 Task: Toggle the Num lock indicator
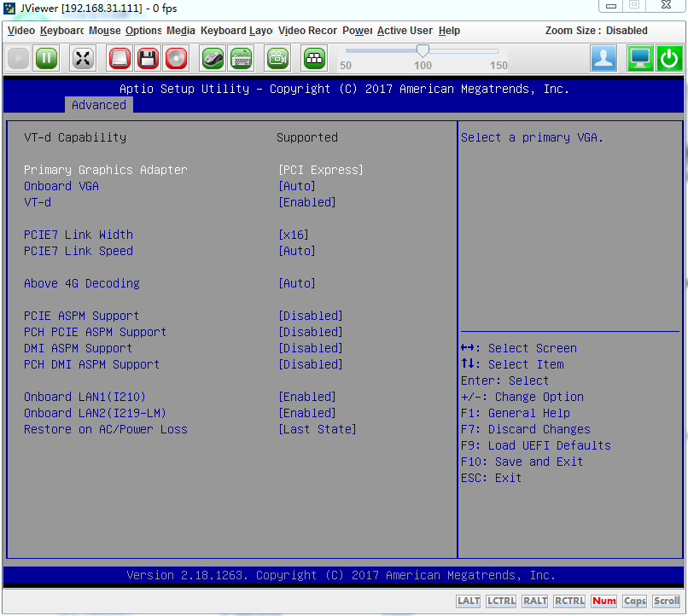click(x=603, y=601)
